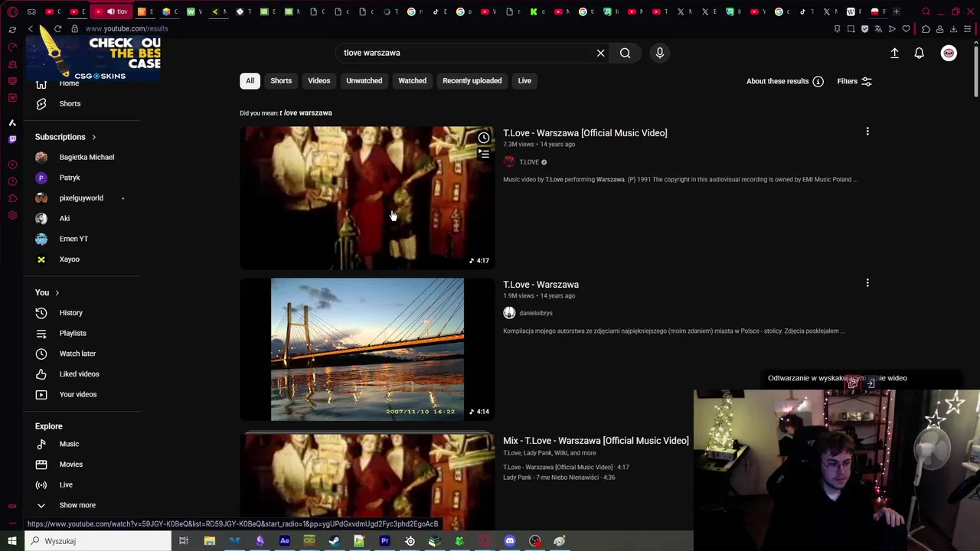Open the info icon beside About these results

coord(818,81)
